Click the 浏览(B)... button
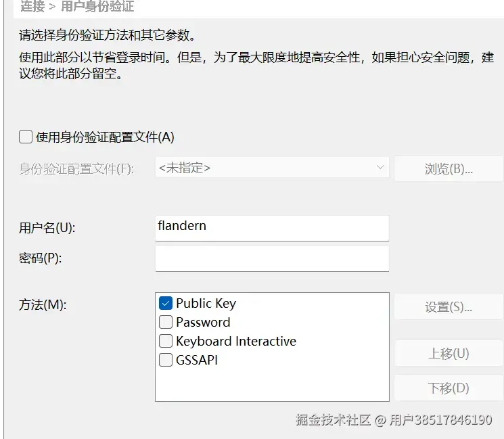This screenshot has width=504, height=439. pos(449,168)
